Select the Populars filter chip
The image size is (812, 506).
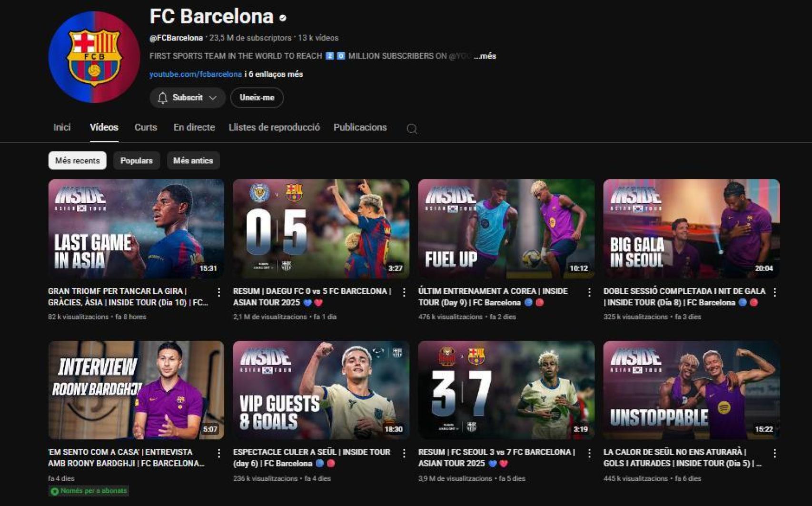137,160
